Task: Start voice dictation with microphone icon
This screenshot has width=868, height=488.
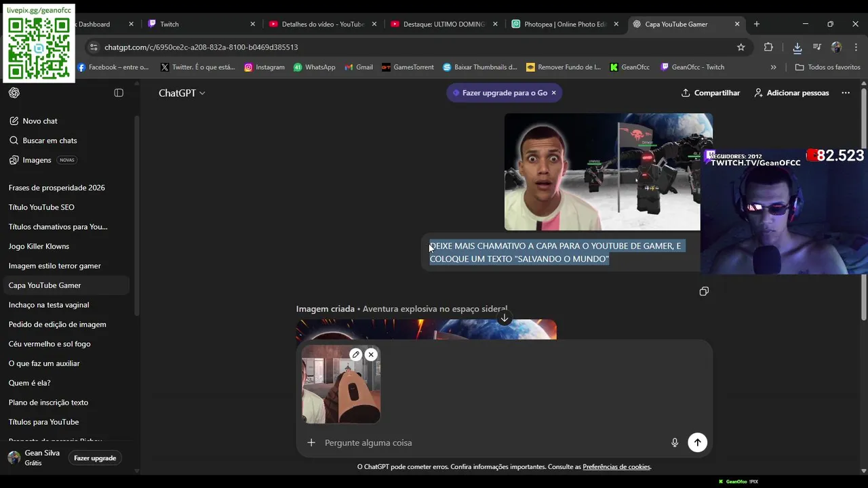Action: click(x=675, y=443)
